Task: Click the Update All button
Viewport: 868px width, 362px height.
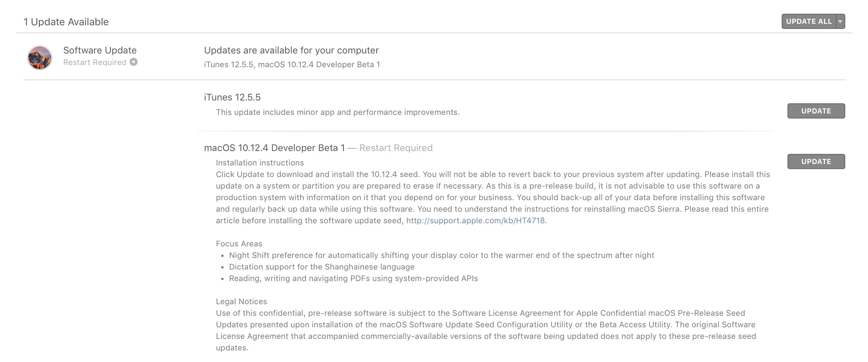Action: [x=809, y=21]
